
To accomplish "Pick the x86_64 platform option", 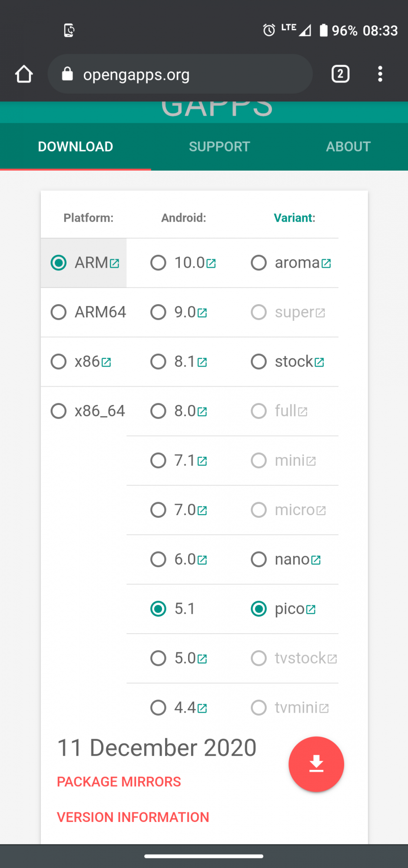I will click(x=59, y=411).
